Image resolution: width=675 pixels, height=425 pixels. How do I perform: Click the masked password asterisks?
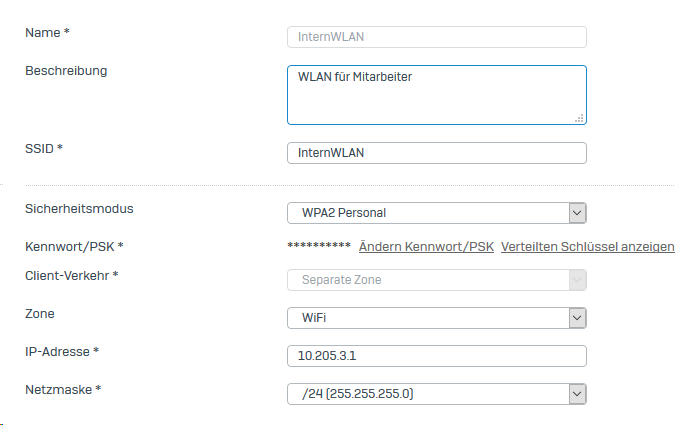318,247
